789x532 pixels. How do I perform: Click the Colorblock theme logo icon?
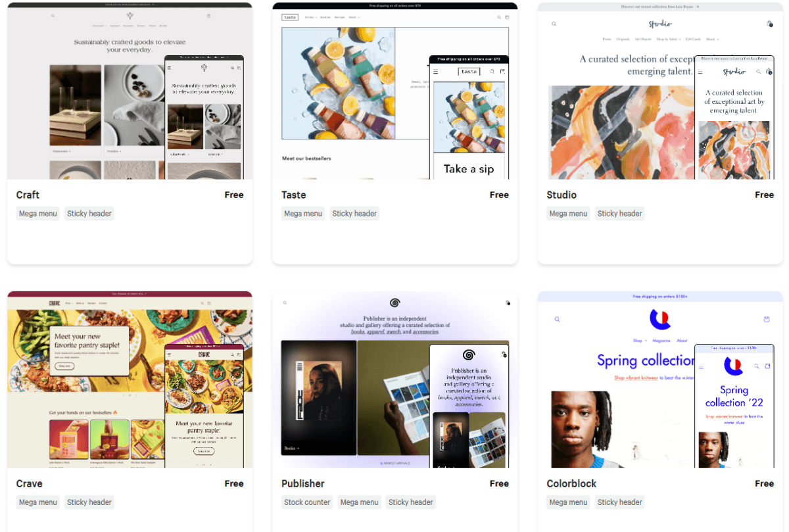click(659, 319)
